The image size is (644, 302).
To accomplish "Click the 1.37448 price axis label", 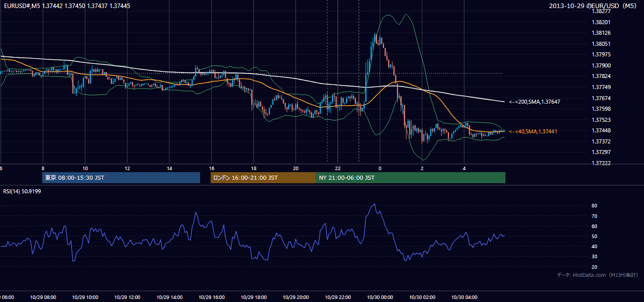I will [x=602, y=130].
